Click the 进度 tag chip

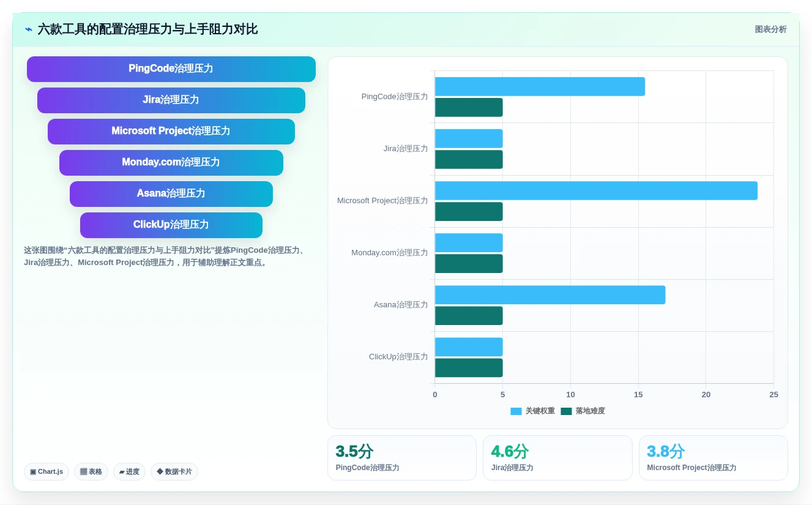click(129, 472)
